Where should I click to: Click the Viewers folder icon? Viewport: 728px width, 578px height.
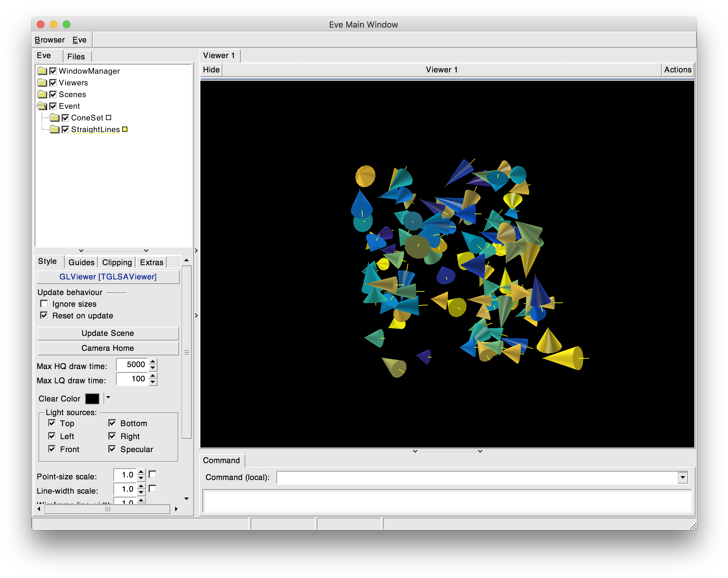[x=42, y=83]
